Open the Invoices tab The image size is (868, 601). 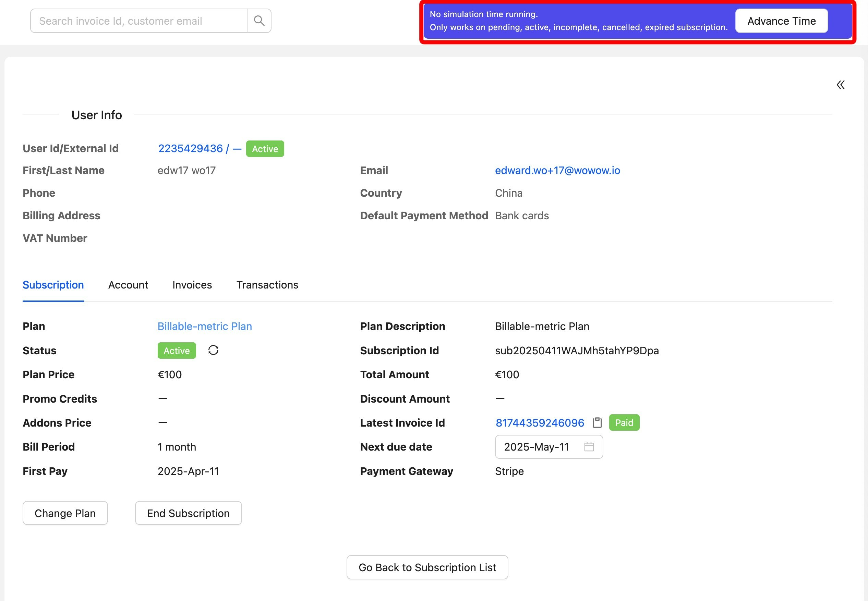coord(192,285)
